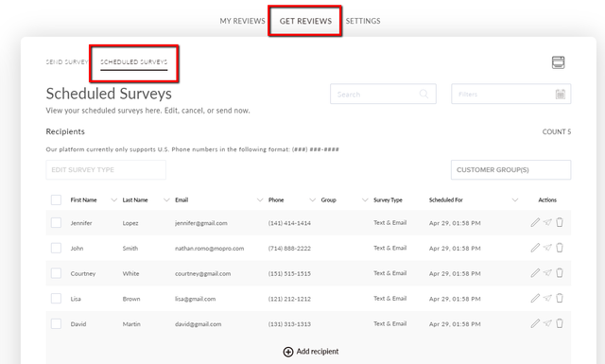This screenshot has height=364, width=605.
Task: Delete Lisa Brown's scheduled survey
Action: pos(560,298)
